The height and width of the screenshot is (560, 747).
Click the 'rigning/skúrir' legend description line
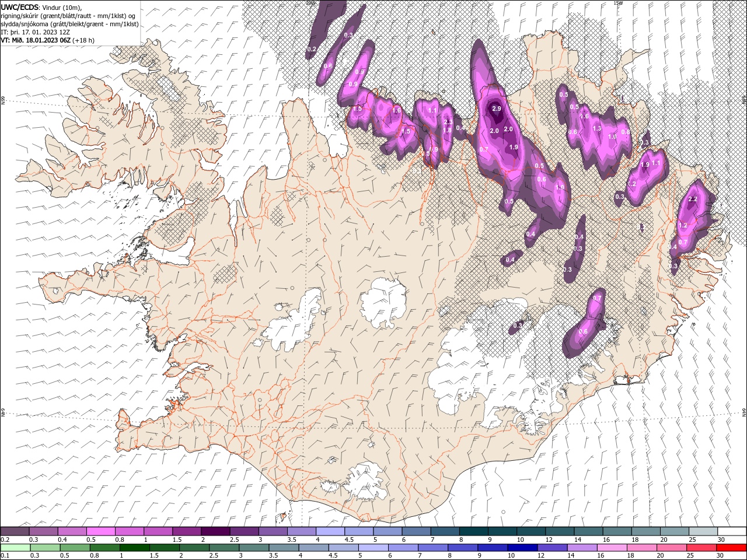[x=68, y=15]
